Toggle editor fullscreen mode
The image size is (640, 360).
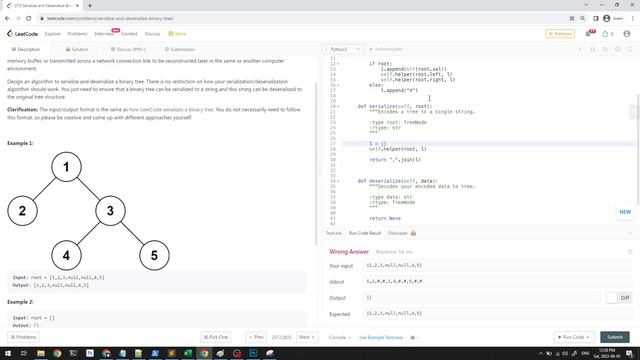(x=630, y=49)
